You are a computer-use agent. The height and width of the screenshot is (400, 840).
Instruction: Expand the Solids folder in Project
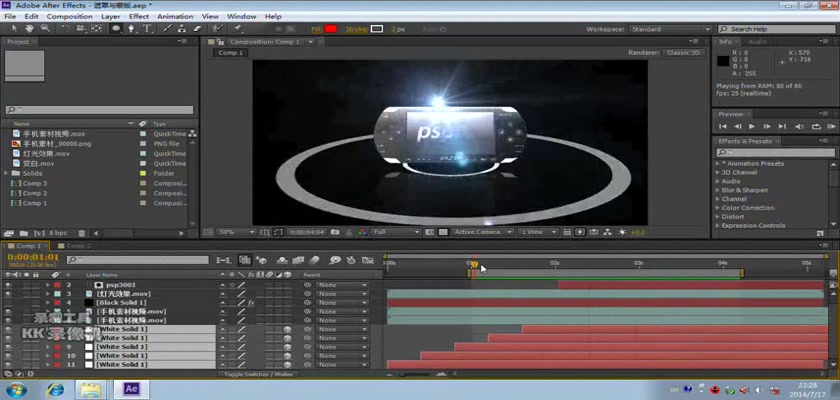(6, 173)
